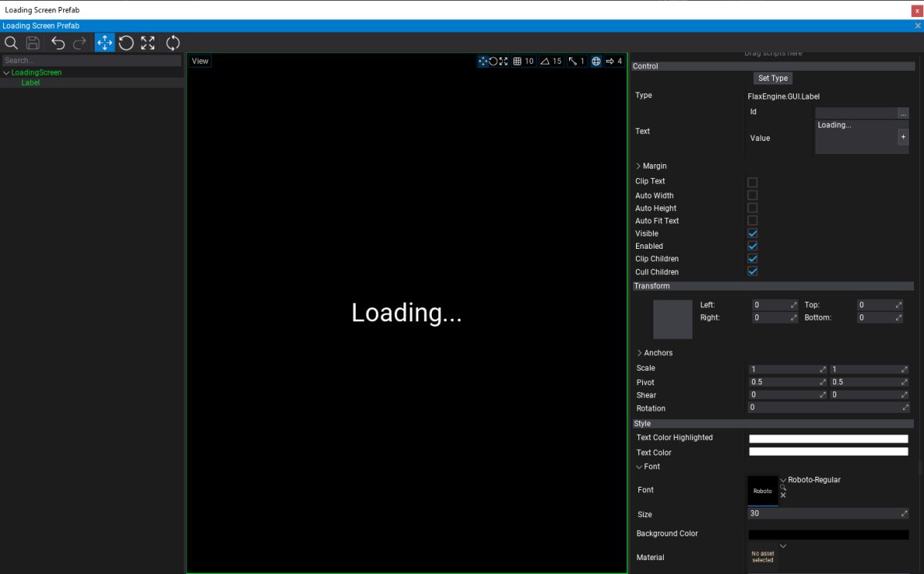Enable the Clip Text checkbox

(752, 183)
